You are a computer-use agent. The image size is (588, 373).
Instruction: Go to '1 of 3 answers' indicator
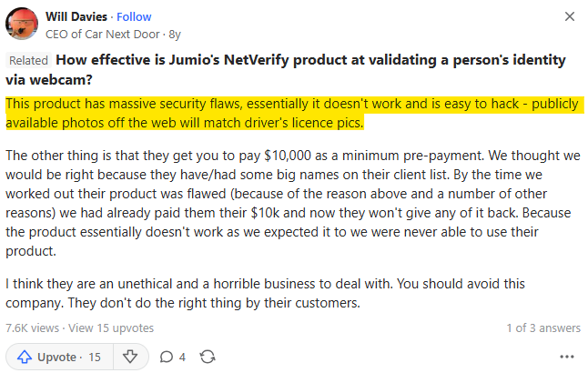click(543, 328)
